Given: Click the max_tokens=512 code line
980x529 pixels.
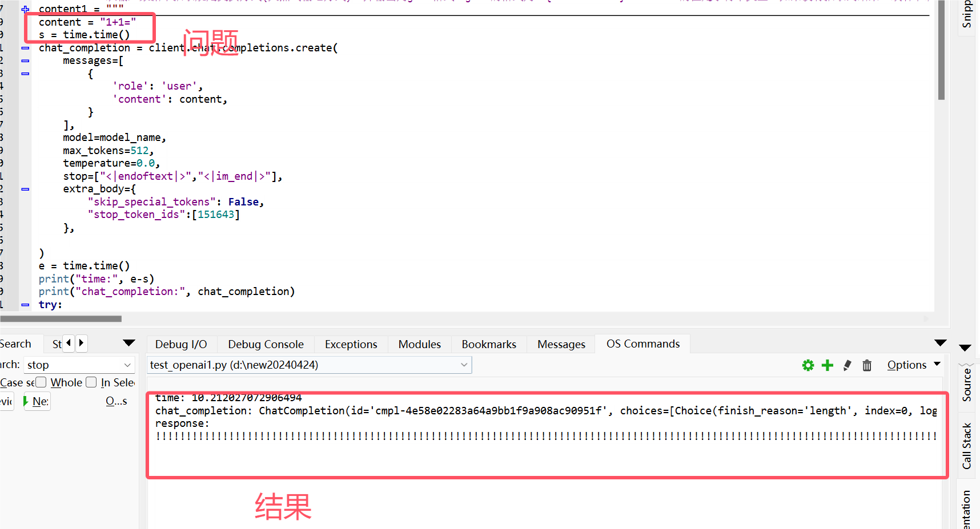Looking at the screenshot, I should (109, 151).
